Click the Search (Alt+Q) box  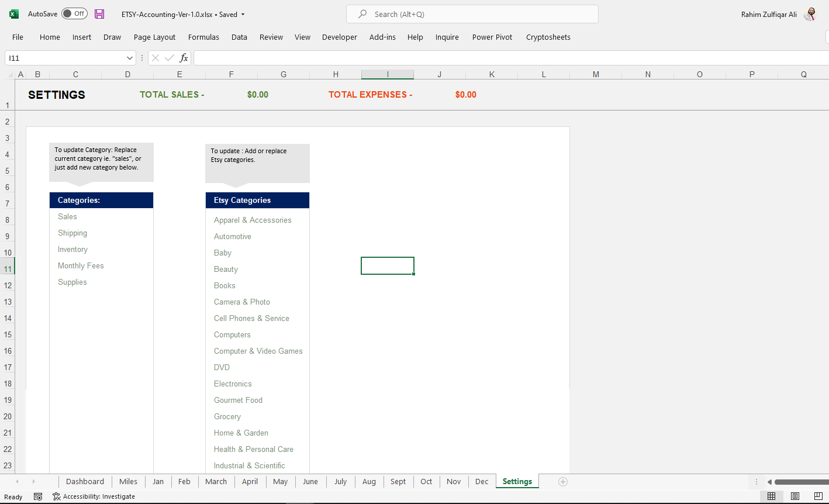click(472, 14)
